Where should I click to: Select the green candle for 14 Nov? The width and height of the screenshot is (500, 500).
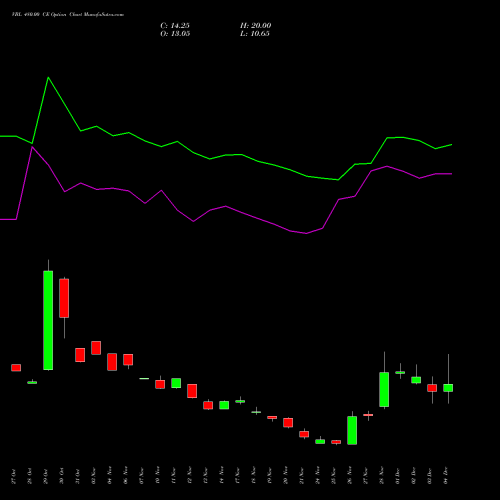224,405
